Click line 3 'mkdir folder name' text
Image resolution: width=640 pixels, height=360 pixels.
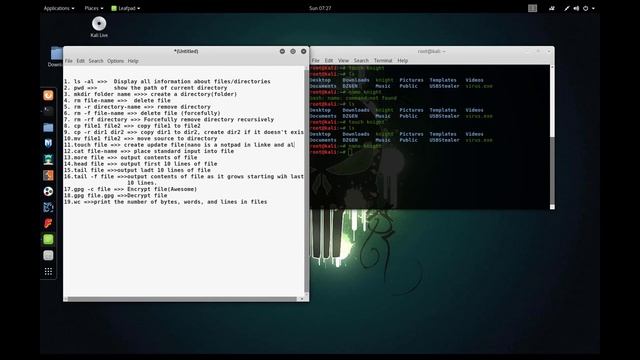pyautogui.click(x=150, y=94)
